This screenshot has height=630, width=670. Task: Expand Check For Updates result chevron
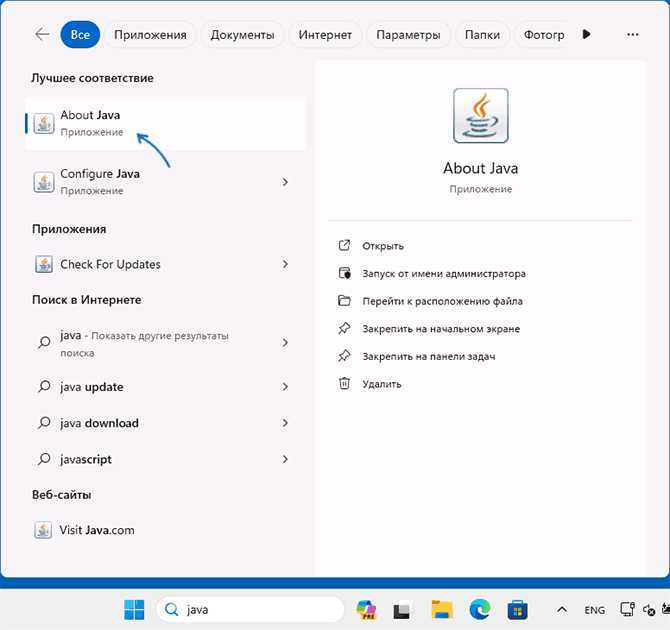pyautogui.click(x=285, y=264)
